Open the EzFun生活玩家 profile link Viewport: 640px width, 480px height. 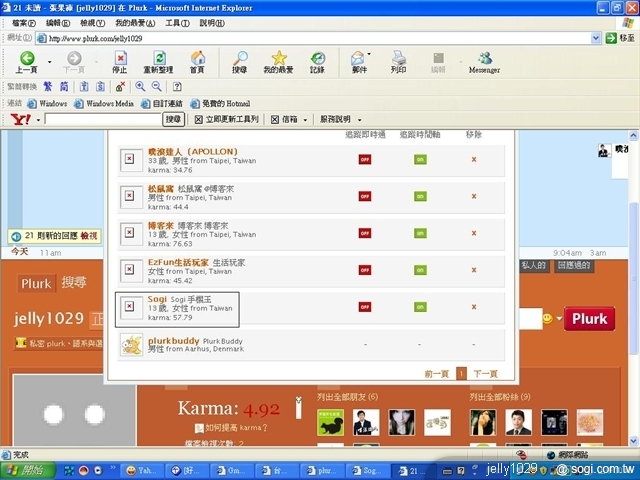(178, 262)
